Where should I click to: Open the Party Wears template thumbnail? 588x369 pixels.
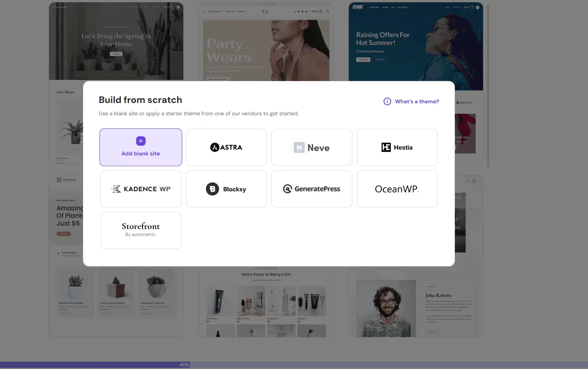(x=266, y=41)
